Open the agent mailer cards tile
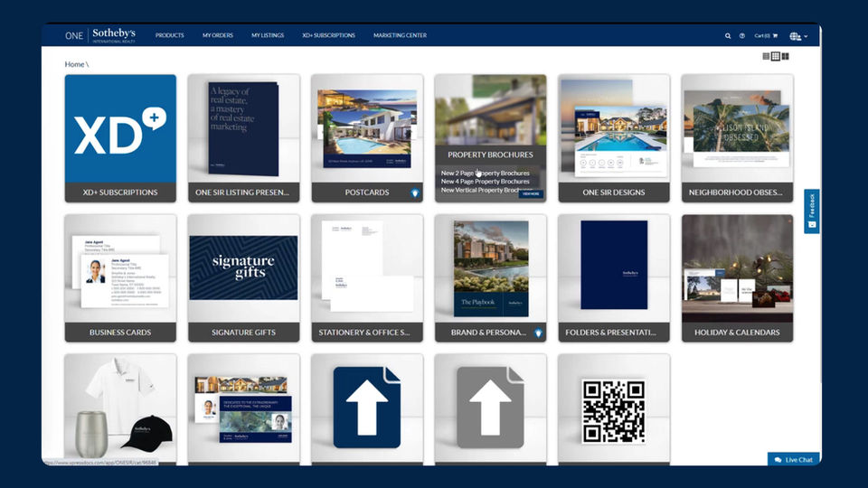Image resolution: width=868 pixels, height=488 pixels. pyautogui.click(x=243, y=409)
